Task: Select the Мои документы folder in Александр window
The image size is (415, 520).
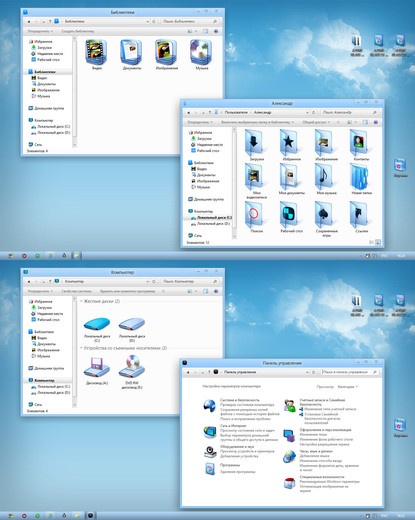Action: tap(289, 177)
